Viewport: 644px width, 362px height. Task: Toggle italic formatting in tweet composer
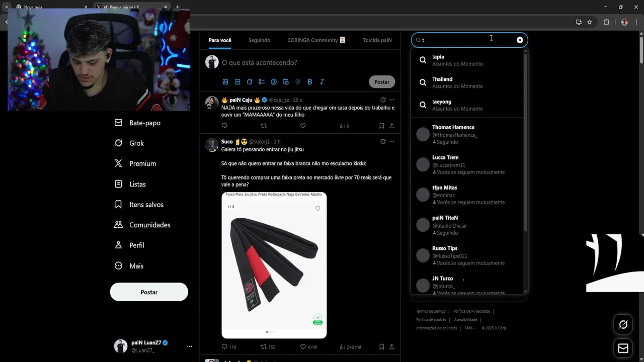pyautogui.click(x=322, y=82)
